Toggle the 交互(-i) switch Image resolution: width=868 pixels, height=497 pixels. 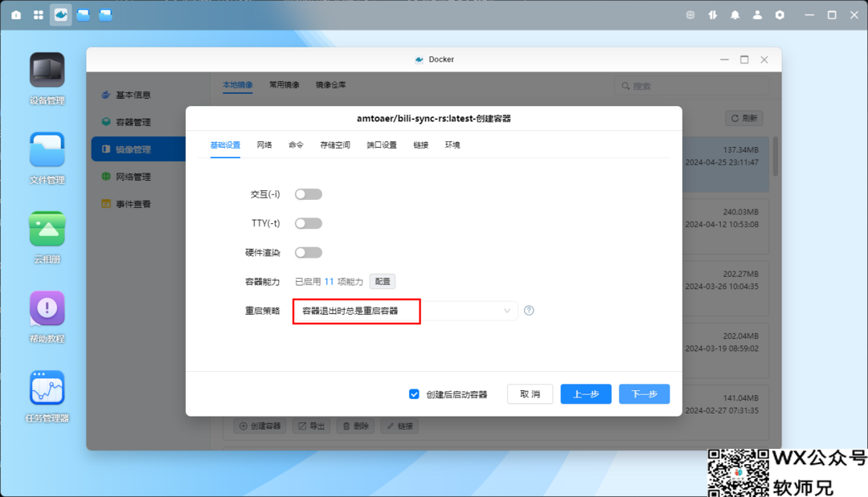[309, 194]
